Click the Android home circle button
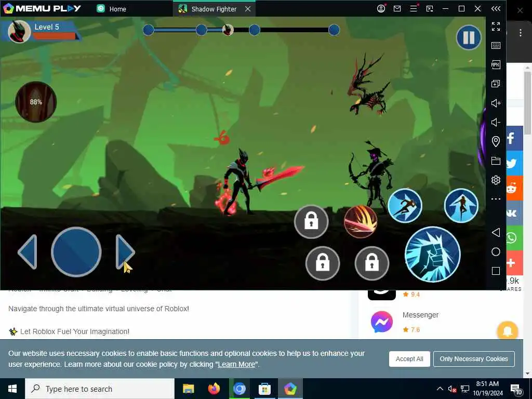532x399 pixels. 496,252
